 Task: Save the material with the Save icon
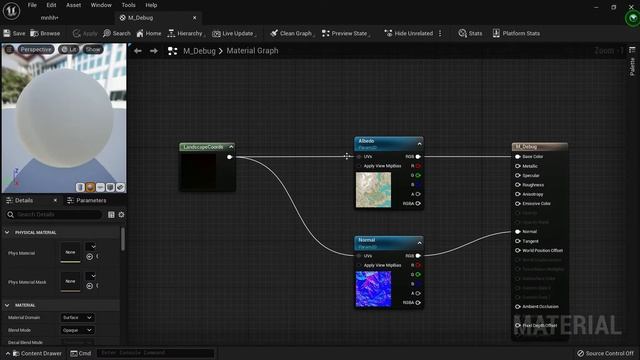point(14,33)
